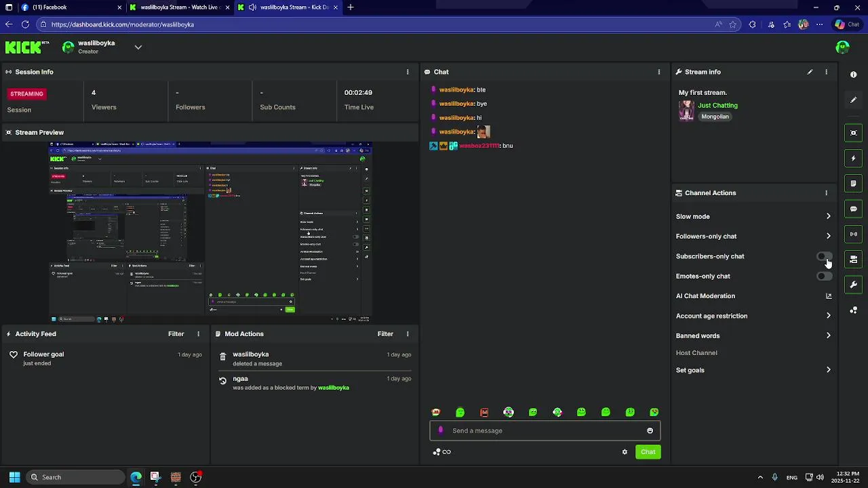
Task: Open a new browser tab
Action: [351, 7]
